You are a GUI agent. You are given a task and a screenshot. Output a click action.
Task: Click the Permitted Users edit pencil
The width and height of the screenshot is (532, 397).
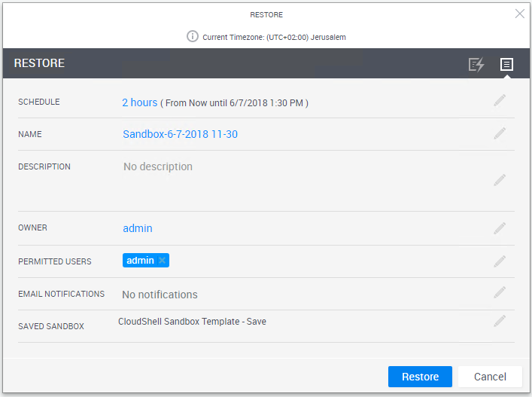(x=500, y=261)
